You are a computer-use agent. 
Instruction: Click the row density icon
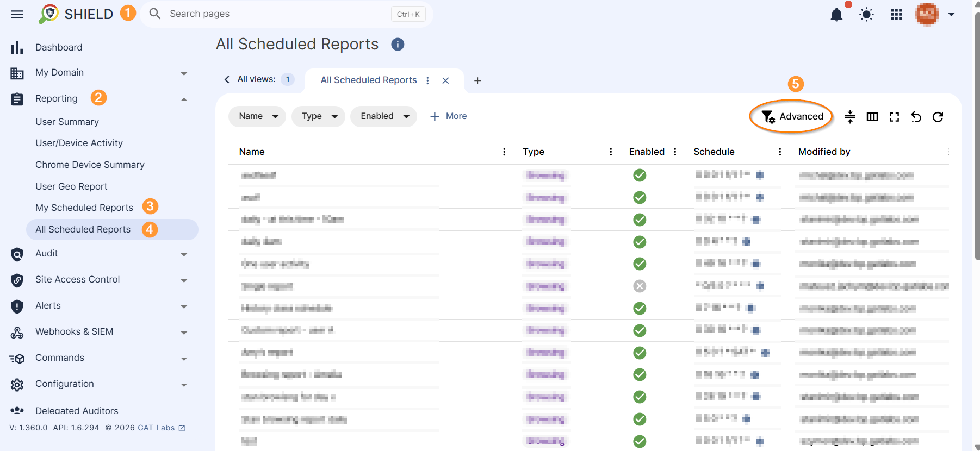850,116
